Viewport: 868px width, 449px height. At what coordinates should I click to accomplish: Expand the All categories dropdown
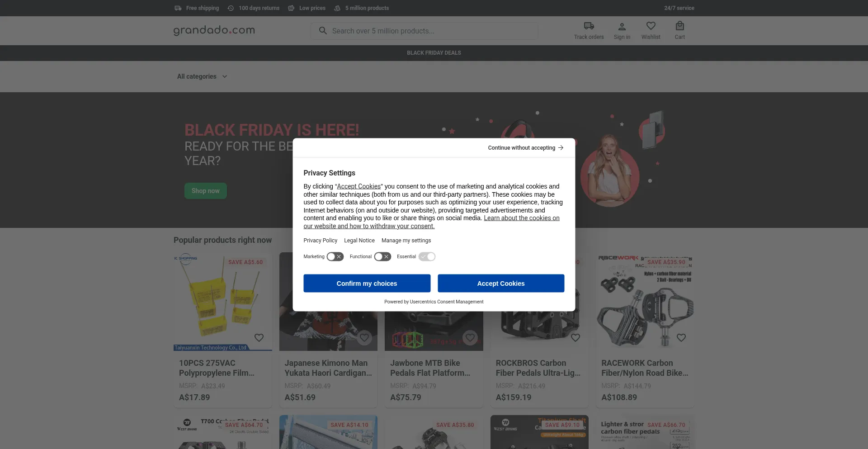(202, 77)
